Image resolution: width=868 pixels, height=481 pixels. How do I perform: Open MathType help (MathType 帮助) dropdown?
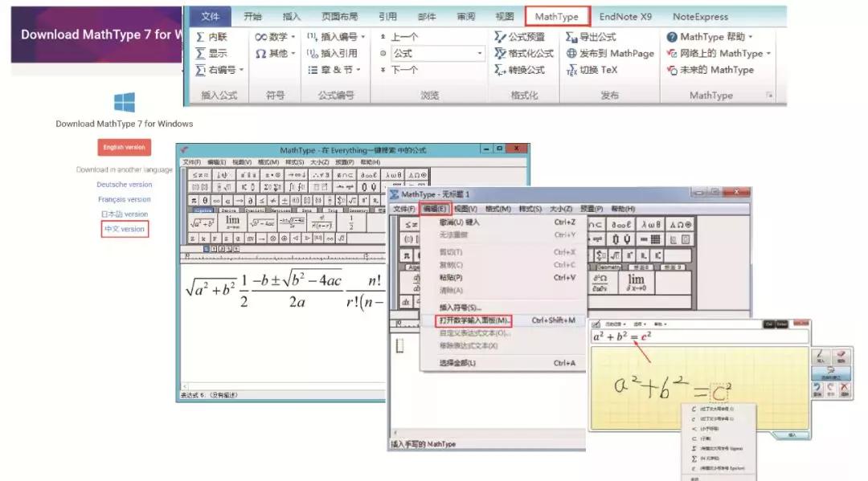pyautogui.click(x=710, y=37)
